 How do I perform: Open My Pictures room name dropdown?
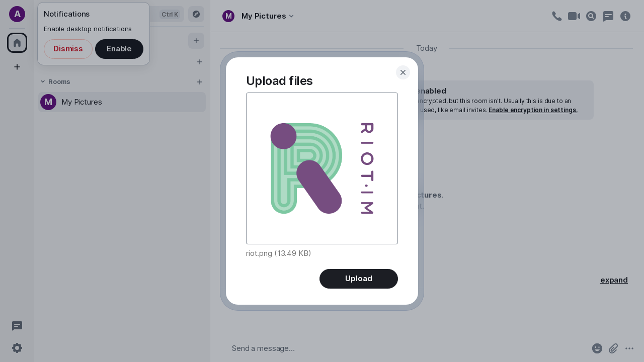coord(267,16)
